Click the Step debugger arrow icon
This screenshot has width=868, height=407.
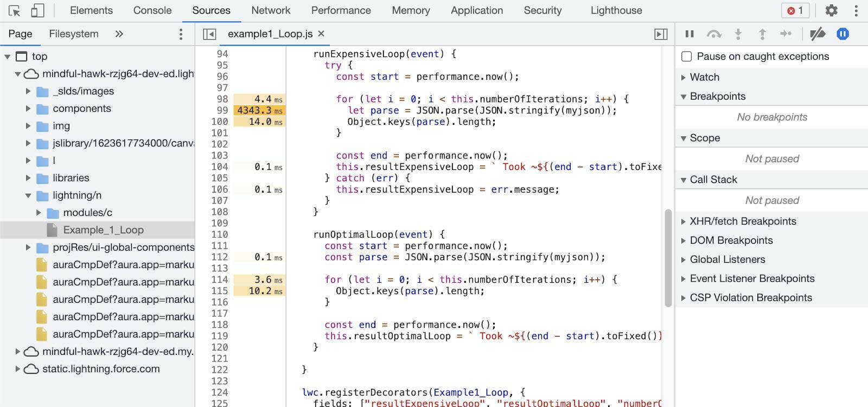click(786, 34)
